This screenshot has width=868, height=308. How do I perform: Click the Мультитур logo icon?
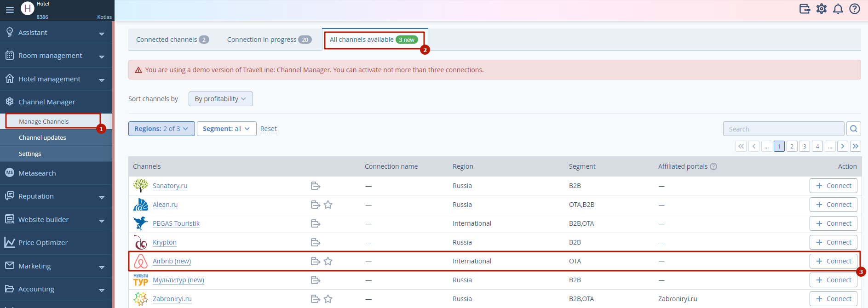(140, 280)
